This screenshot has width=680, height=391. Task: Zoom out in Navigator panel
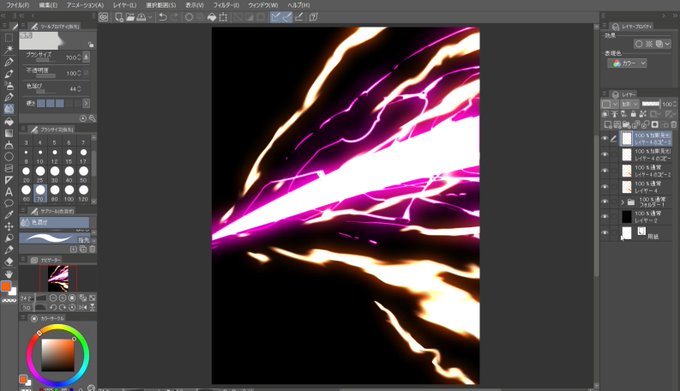[53, 298]
